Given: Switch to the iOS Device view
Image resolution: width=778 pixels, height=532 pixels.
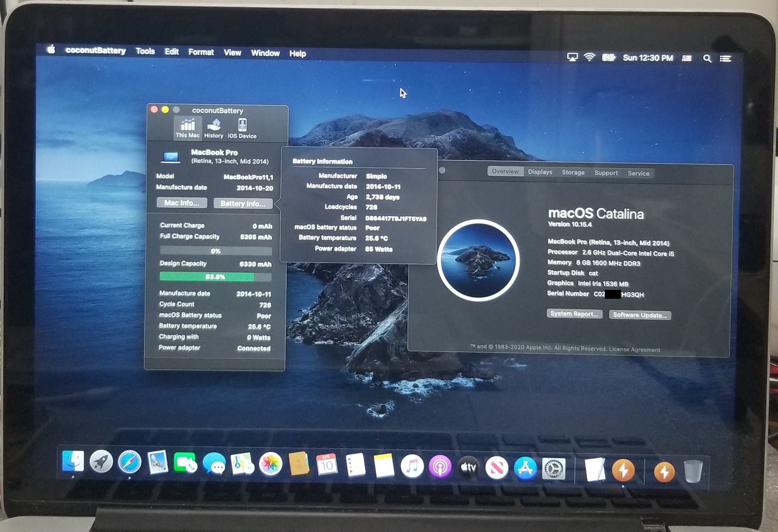Looking at the screenshot, I should coord(242,128).
